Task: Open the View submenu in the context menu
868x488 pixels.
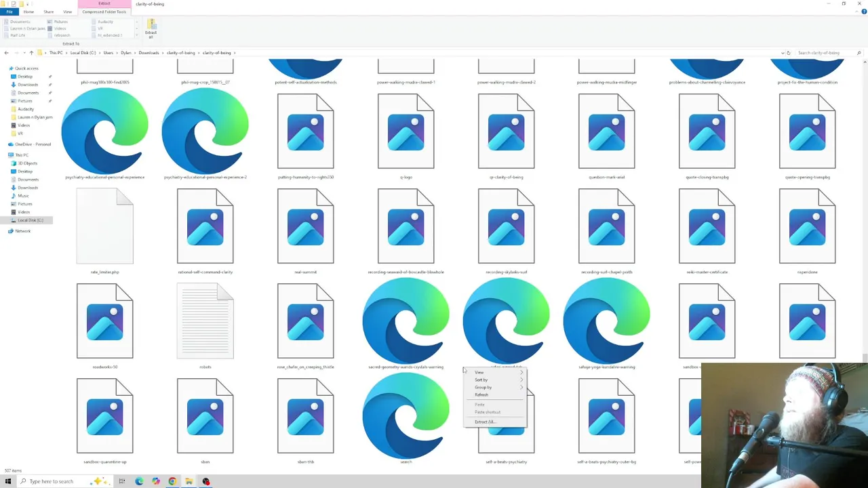Action: 494,372
